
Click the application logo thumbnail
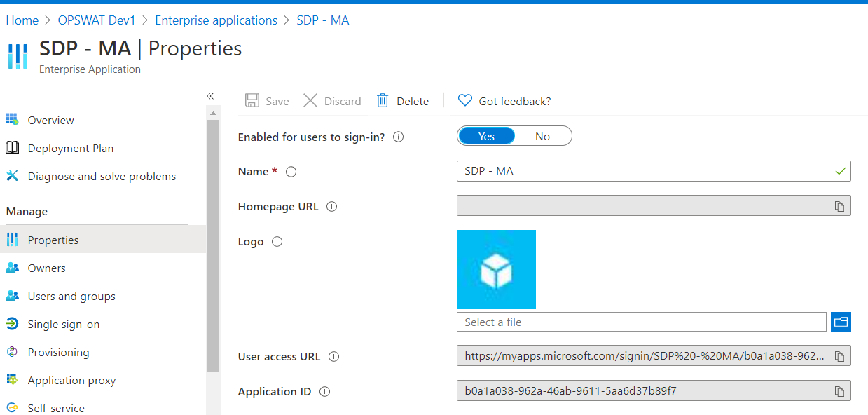(496, 269)
